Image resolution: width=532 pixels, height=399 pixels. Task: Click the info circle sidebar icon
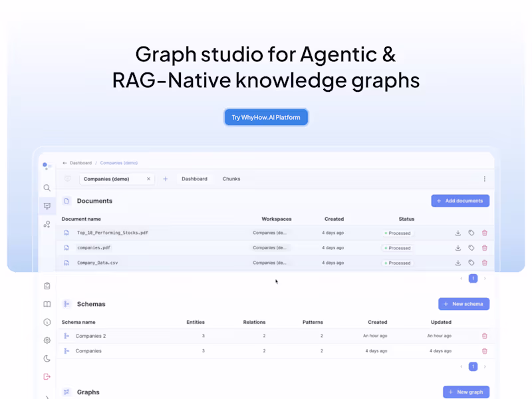tap(47, 322)
